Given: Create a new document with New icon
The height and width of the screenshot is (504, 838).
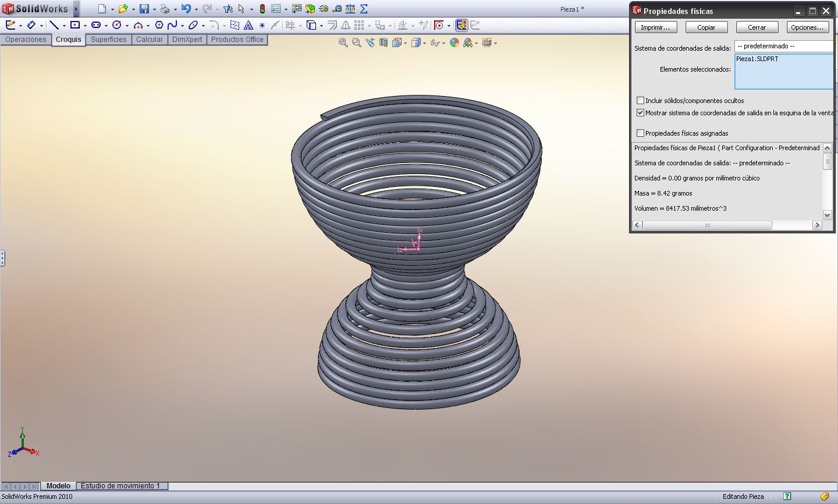Looking at the screenshot, I should (102, 9).
